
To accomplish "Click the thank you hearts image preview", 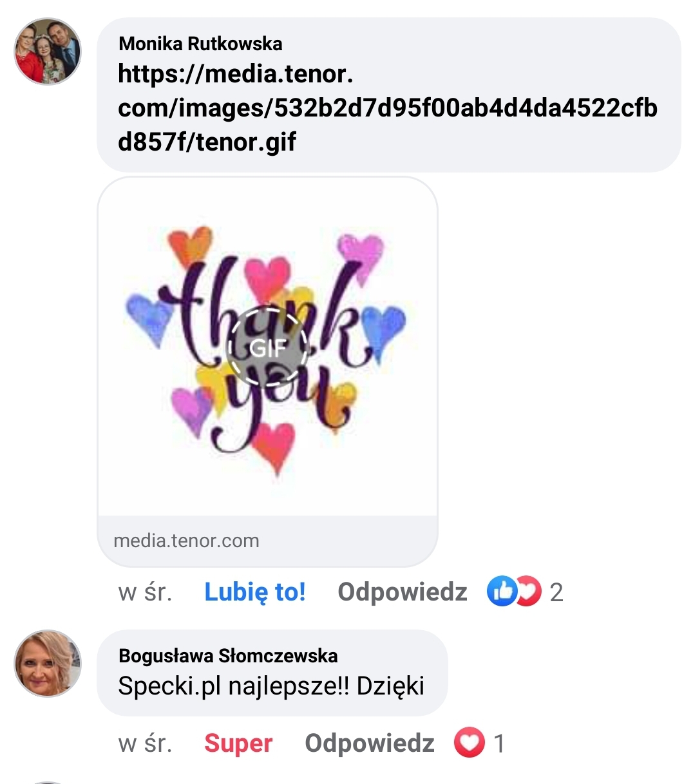I will click(x=267, y=348).
